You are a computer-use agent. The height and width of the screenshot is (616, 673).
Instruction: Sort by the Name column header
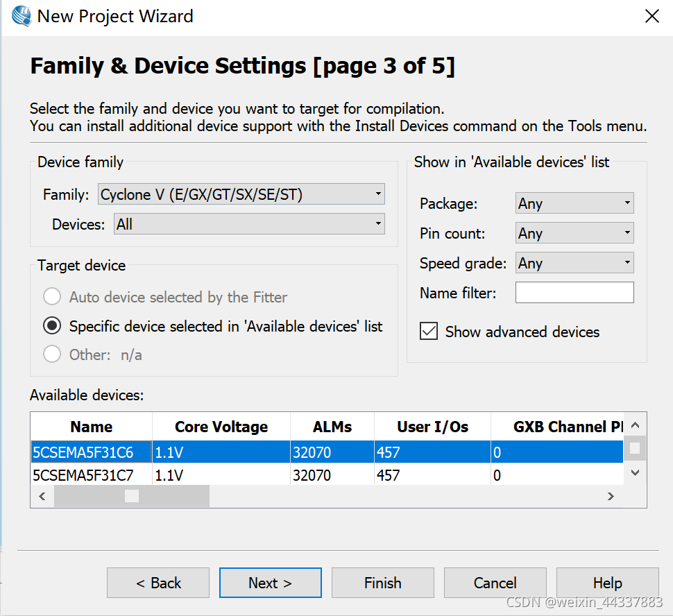92,427
